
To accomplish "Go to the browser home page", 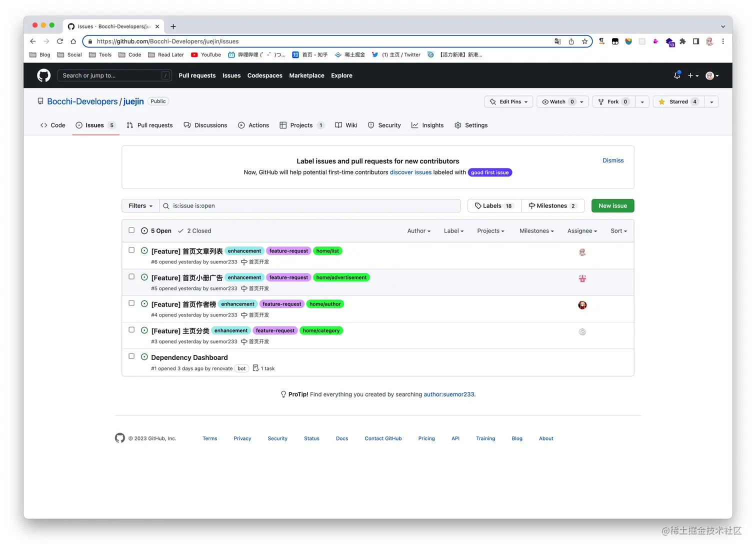I will point(73,41).
